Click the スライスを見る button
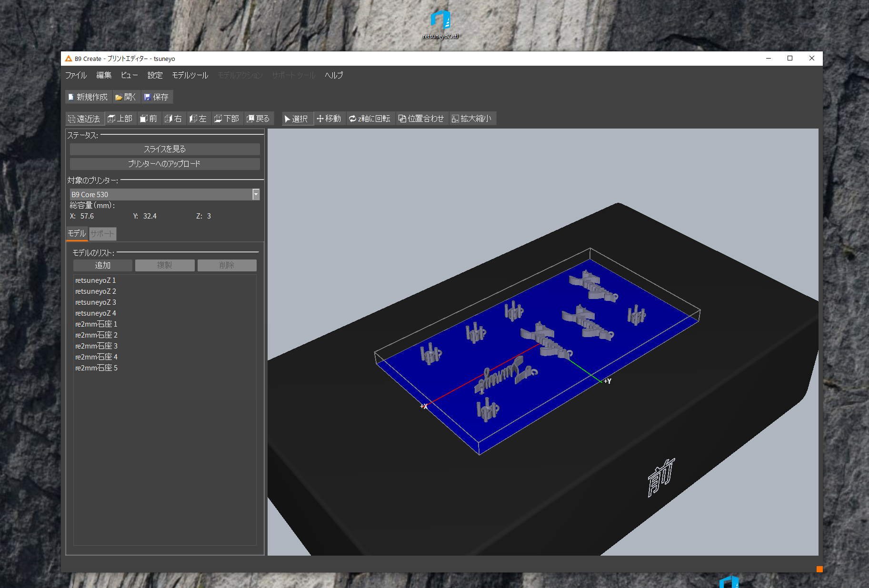Viewport: 869px width, 588px height. (x=165, y=149)
